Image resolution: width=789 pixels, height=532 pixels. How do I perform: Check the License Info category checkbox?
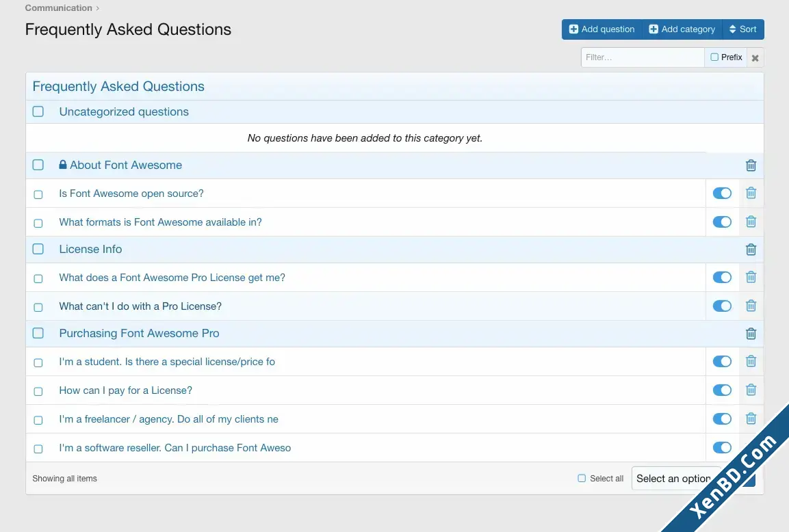pyautogui.click(x=38, y=249)
